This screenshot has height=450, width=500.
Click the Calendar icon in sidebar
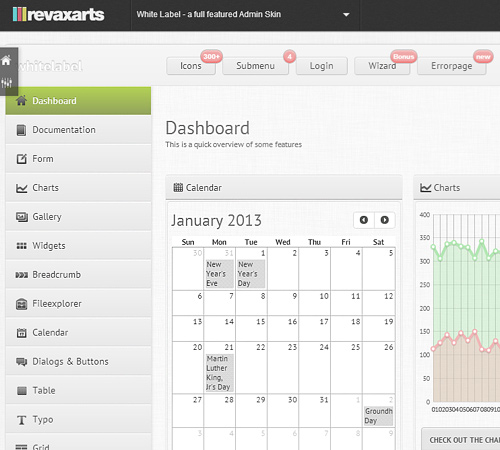coord(22,333)
